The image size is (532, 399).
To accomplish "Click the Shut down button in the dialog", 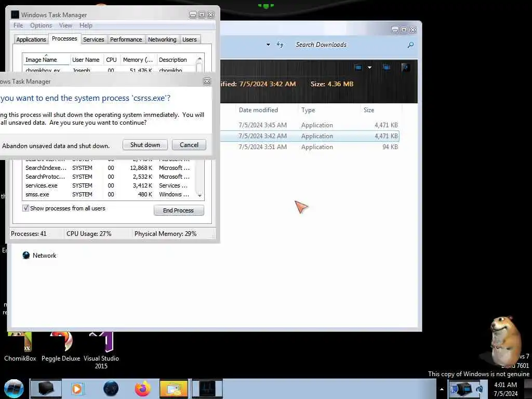I will [x=145, y=145].
